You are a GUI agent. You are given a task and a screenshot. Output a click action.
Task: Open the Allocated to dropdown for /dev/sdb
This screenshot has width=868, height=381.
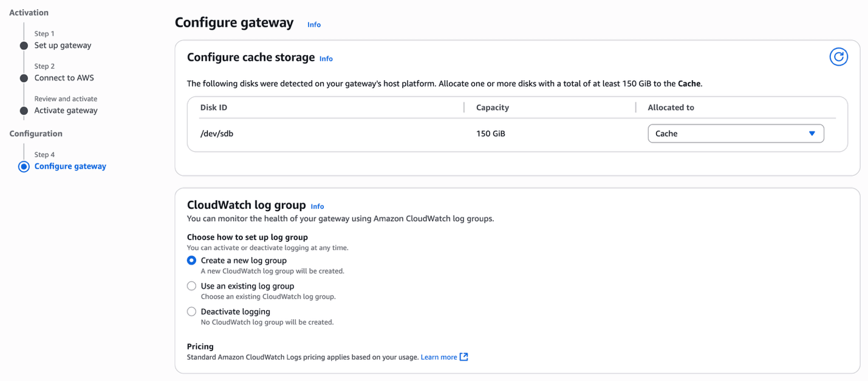pyautogui.click(x=736, y=133)
